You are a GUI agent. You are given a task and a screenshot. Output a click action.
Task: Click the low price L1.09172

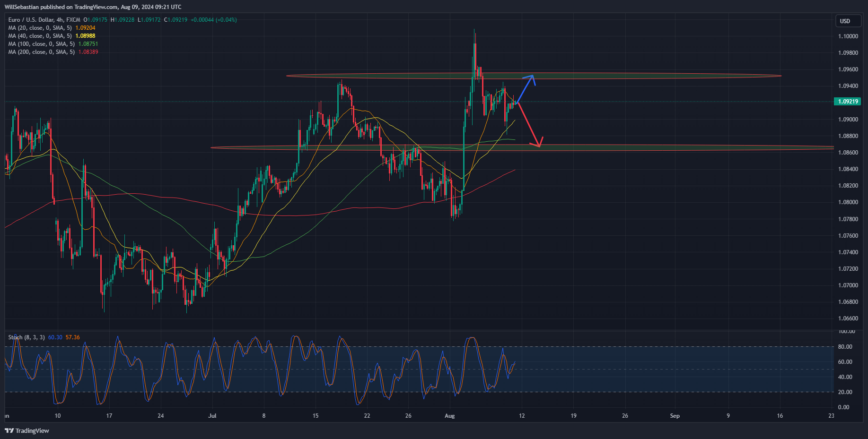click(x=149, y=20)
